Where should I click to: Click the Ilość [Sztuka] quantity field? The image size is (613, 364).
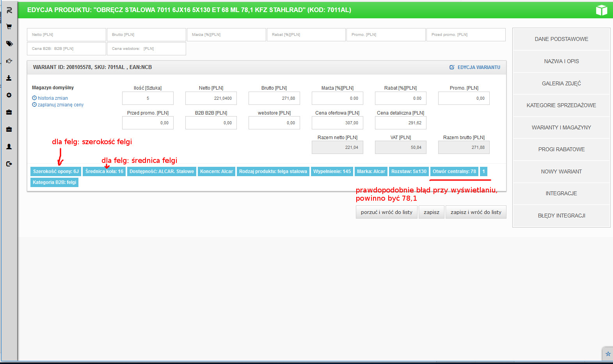coord(147,98)
